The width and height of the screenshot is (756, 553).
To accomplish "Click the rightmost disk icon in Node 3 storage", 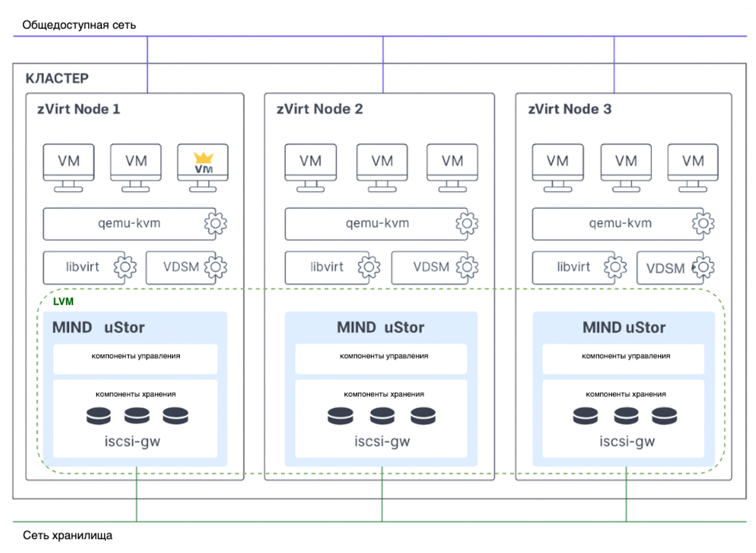I will point(665,416).
